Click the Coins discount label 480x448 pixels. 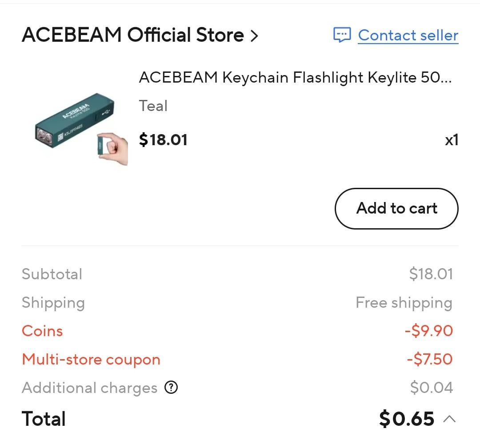[42, 331]
